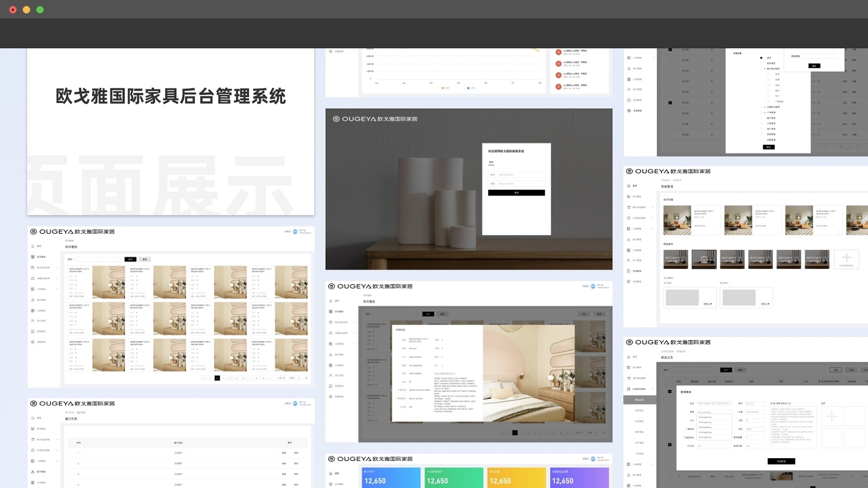
Task: Toggle the checked box above the bottom-right product-entry form
Action: 669,391
